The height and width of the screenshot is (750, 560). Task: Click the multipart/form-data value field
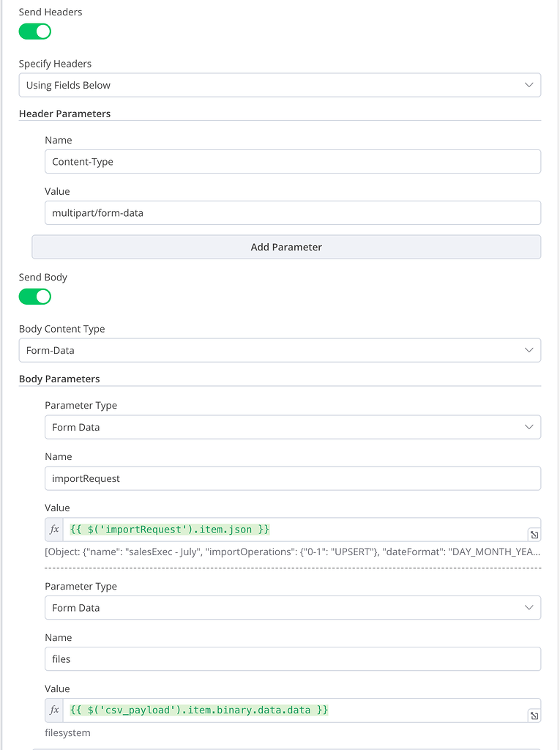293,212
